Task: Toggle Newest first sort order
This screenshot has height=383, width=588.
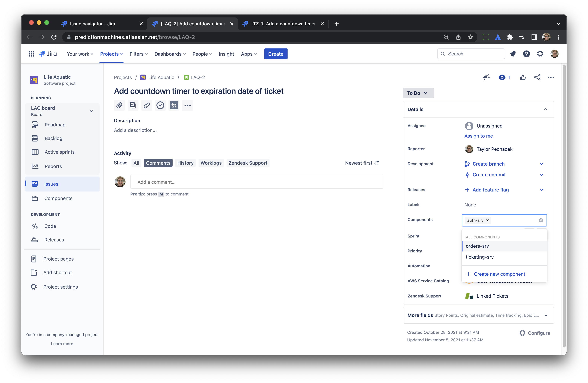Action: pos(362,163)
